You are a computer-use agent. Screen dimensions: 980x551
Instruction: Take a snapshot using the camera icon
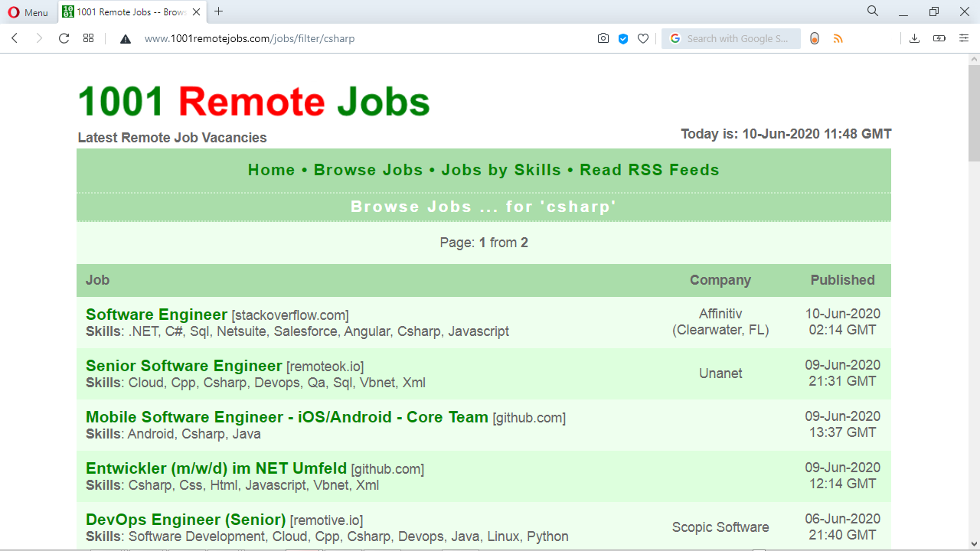(603, 38)
